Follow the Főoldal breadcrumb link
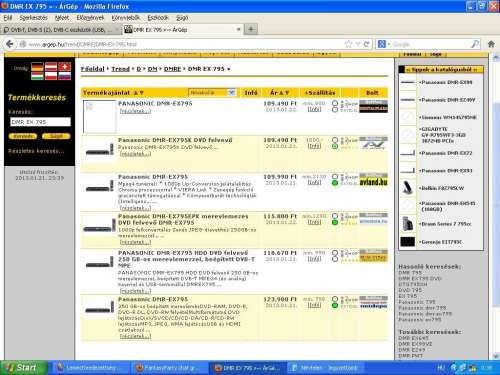500x375 pixels. [93, 69]
